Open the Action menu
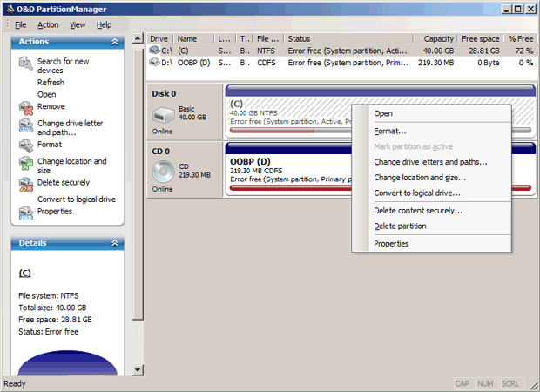 [x=48, y=24]
